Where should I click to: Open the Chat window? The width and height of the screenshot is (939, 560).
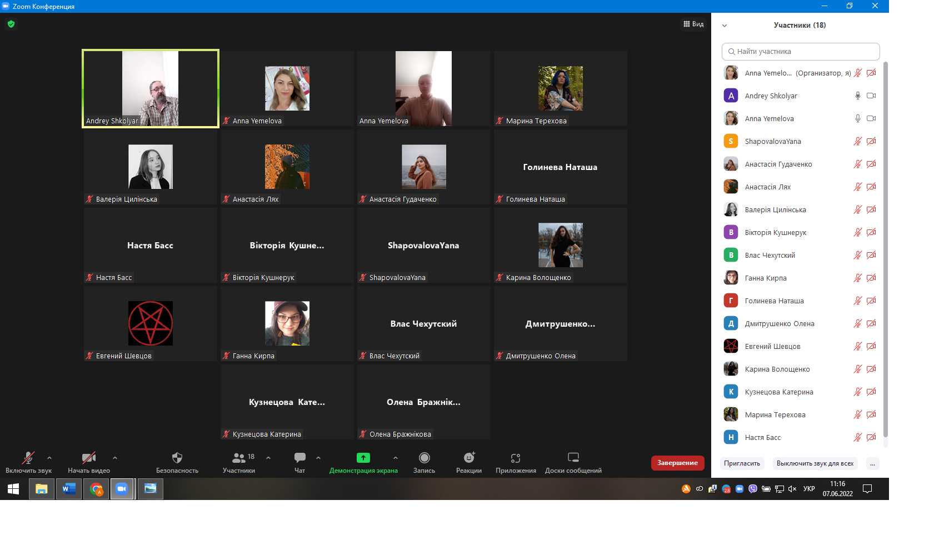coord(300,462)
